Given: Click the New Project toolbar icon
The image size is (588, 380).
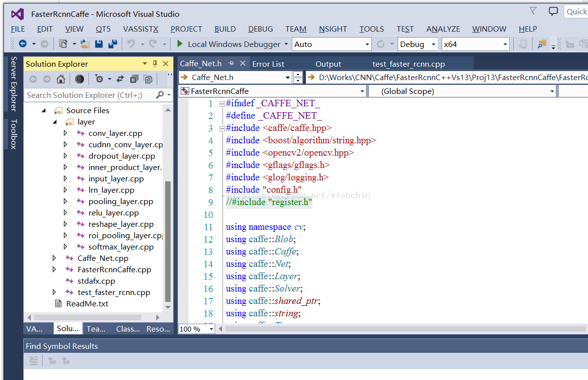Looking at the screenshot, I should (x=63, y=44).
